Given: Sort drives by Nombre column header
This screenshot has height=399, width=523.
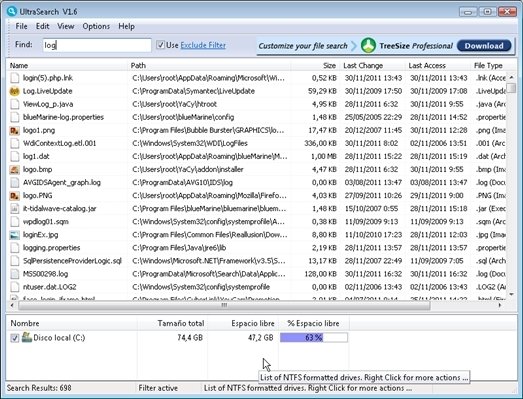Looking at the screenshot, I should tap(72, 323).
